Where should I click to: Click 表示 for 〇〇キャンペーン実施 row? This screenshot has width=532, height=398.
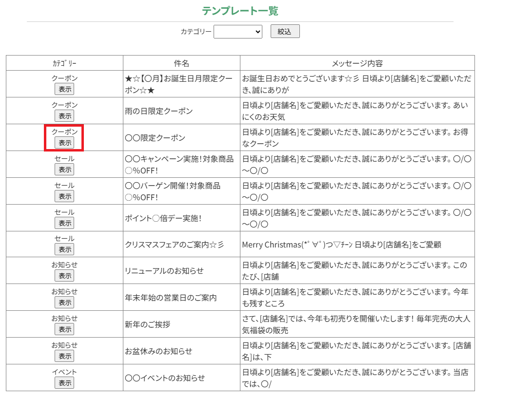(64, 170)
